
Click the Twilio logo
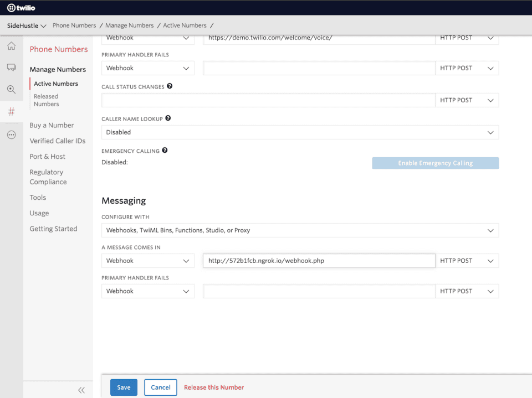pos(21,7)
